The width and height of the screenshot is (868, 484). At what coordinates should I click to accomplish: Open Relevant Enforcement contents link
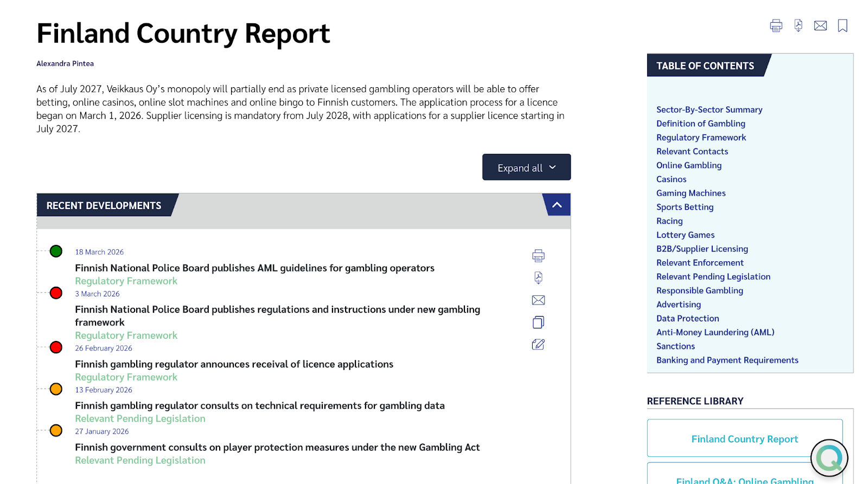tap(700, 263)
